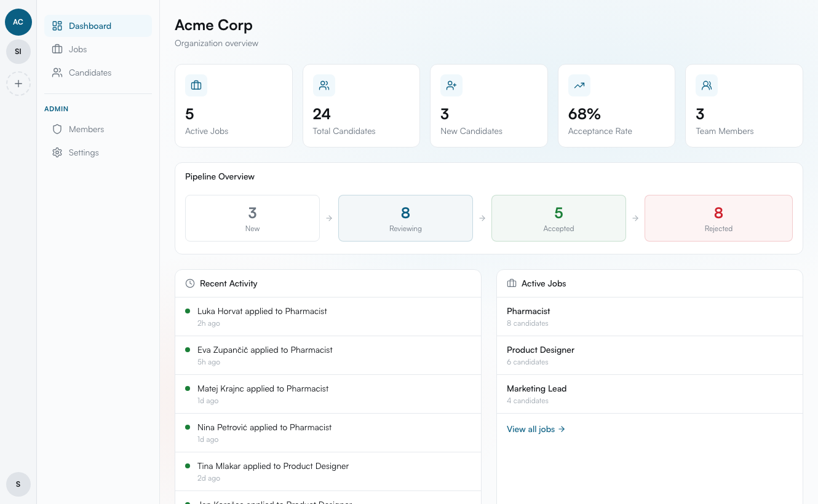Viewport: 818px width, 504px height.
Task: Click the Settings gear icon
Action: pos(57,152)
